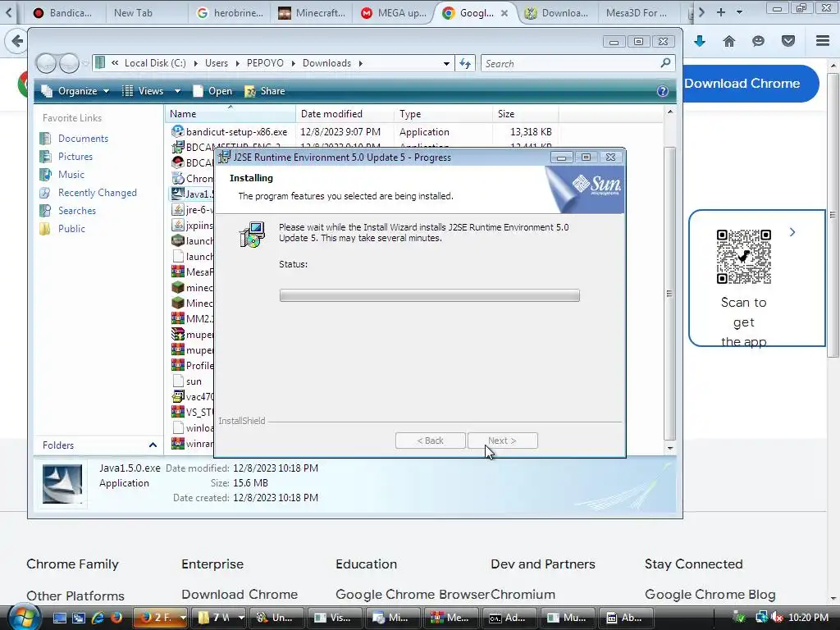Close the Google Chrome browser tab

click(504, 13)
